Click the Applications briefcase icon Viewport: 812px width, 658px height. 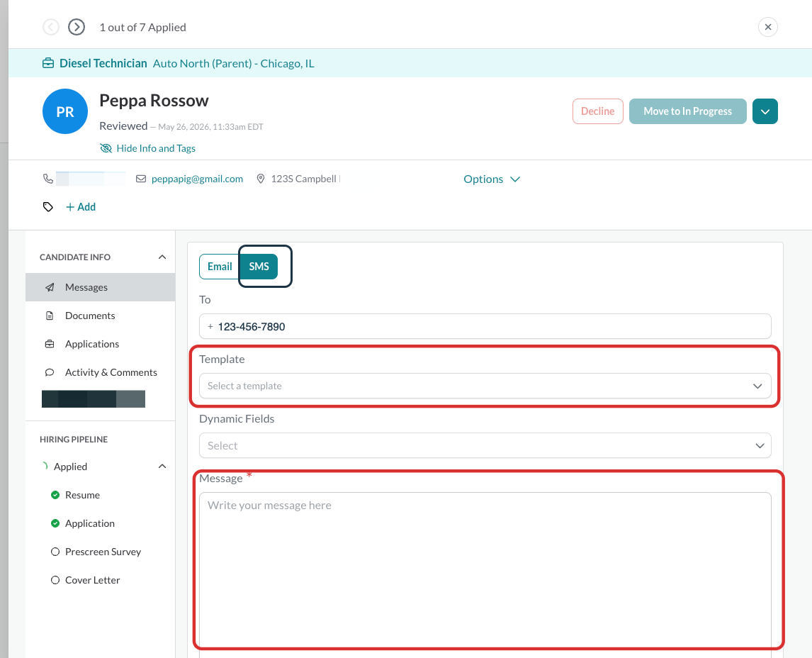point(50,344)
